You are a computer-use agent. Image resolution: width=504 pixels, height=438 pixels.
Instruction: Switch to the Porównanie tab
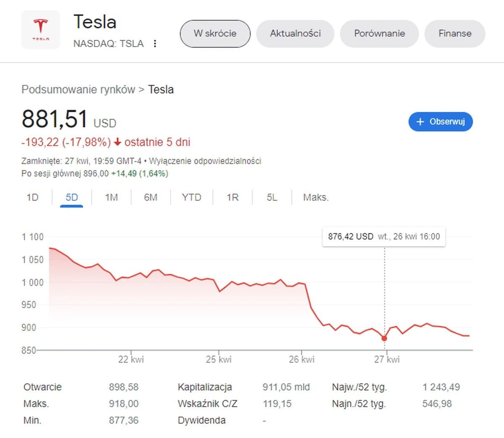coord(379,34)
